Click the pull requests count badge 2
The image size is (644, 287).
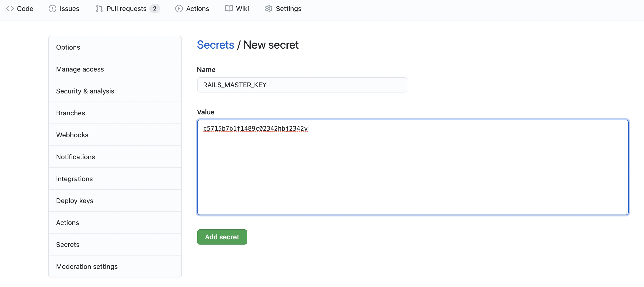(154, 9)
